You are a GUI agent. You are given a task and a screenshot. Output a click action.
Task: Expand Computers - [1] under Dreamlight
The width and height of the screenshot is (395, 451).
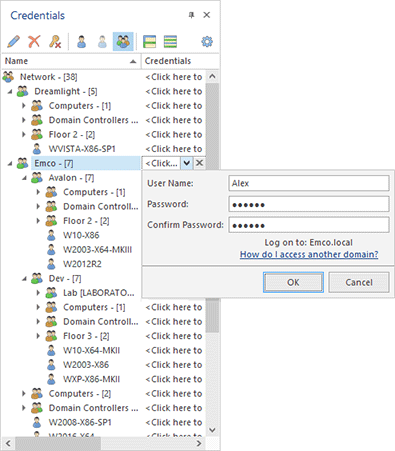click(x=24, y=106)
